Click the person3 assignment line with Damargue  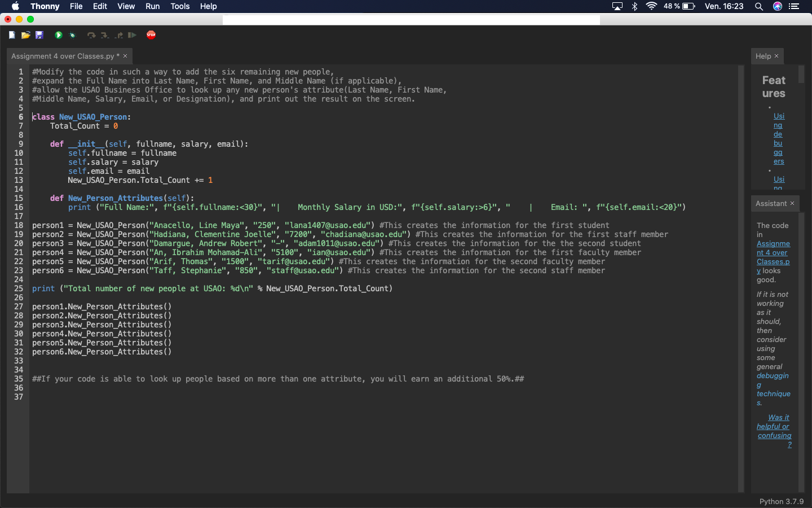336,243
